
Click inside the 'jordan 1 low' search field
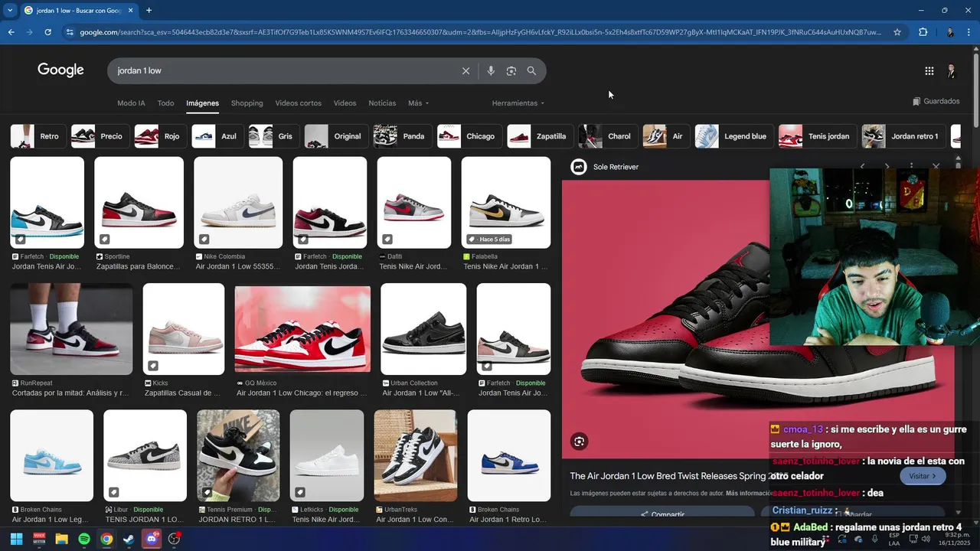point(283,70)
